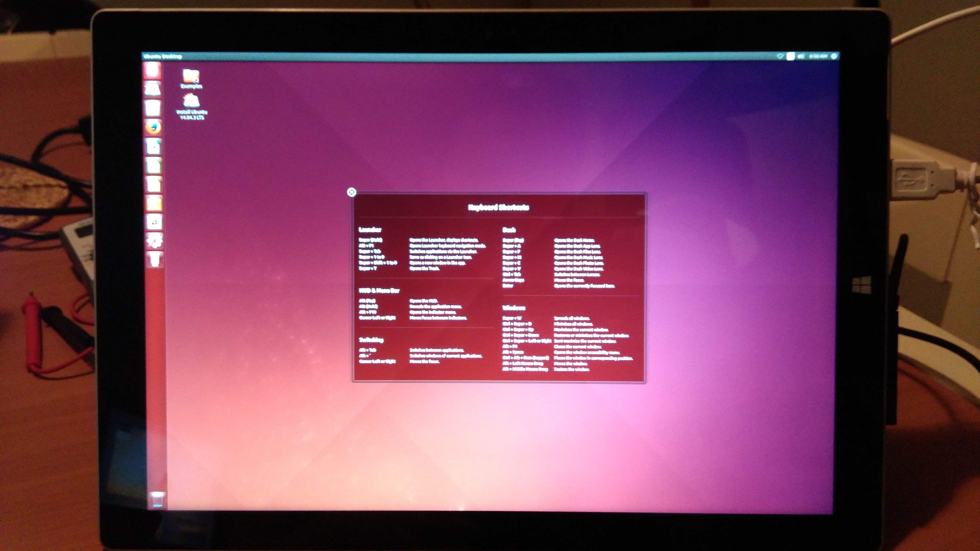Click the Switching section heading
The image size is (980, 551).
click(371, 340)
